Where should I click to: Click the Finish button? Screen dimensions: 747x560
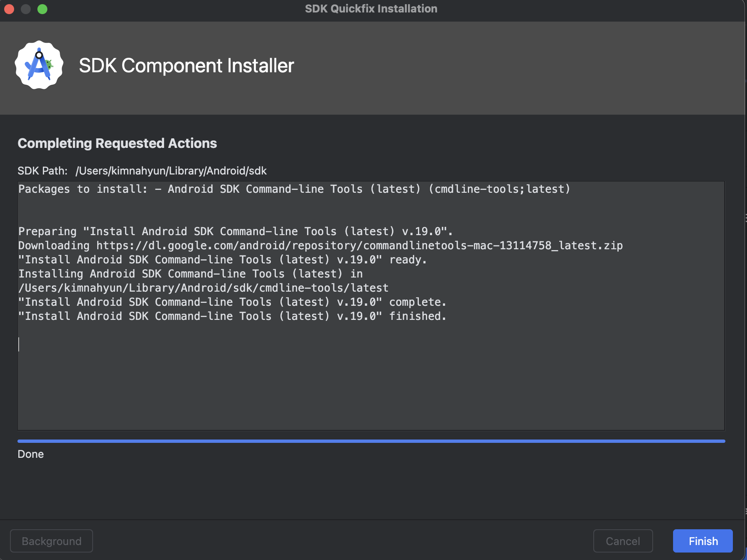pos(703,541)
